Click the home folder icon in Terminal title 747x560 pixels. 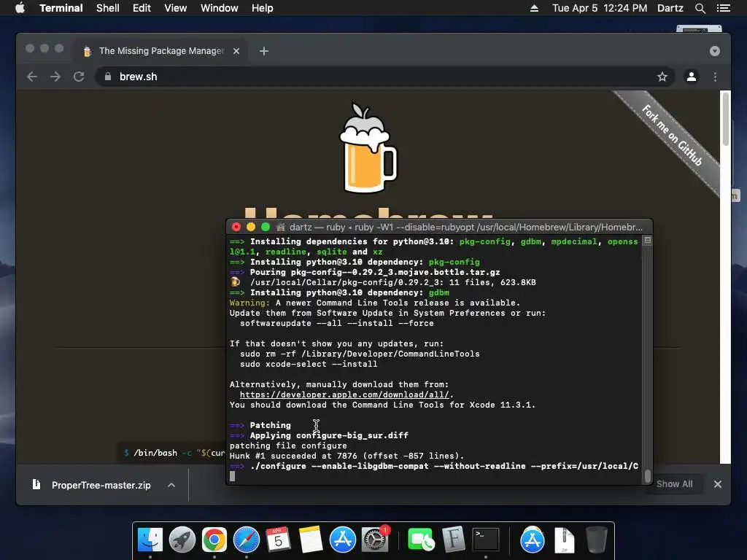[x=281, y=227]
